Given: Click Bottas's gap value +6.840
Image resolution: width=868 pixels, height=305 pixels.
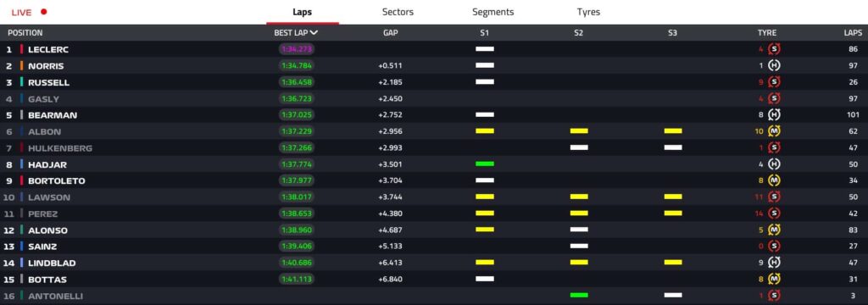Looking at the screenshot, I should pos(390,280).
